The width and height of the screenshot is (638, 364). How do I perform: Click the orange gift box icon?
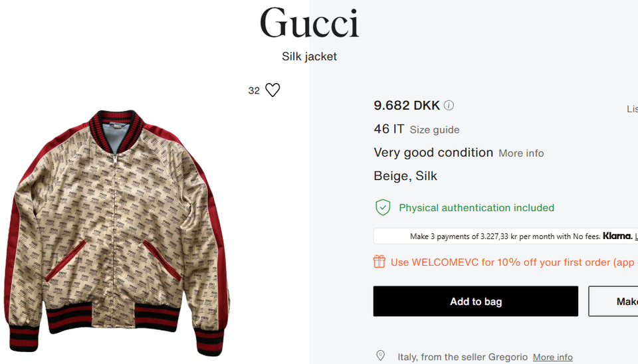[379, 262]
